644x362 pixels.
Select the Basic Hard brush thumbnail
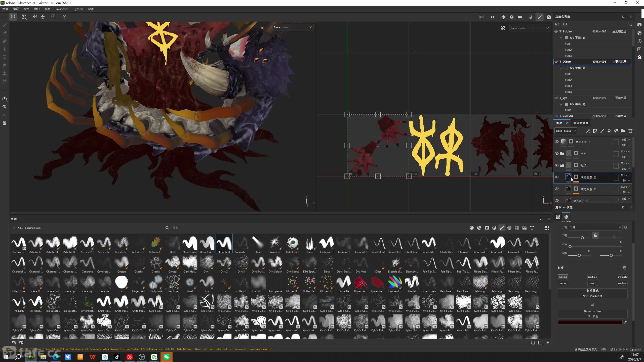pyautogui.click(x=190, y=244)
